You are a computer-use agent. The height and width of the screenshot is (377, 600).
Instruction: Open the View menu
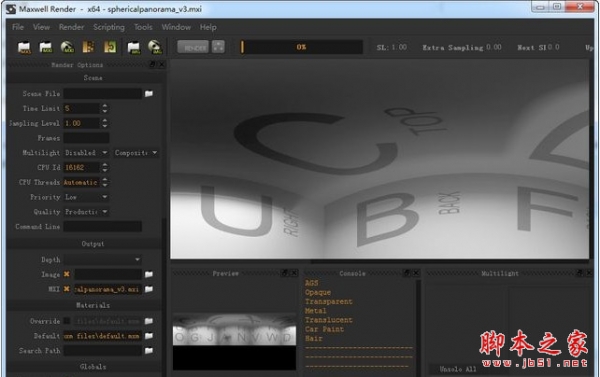(41, 27)
